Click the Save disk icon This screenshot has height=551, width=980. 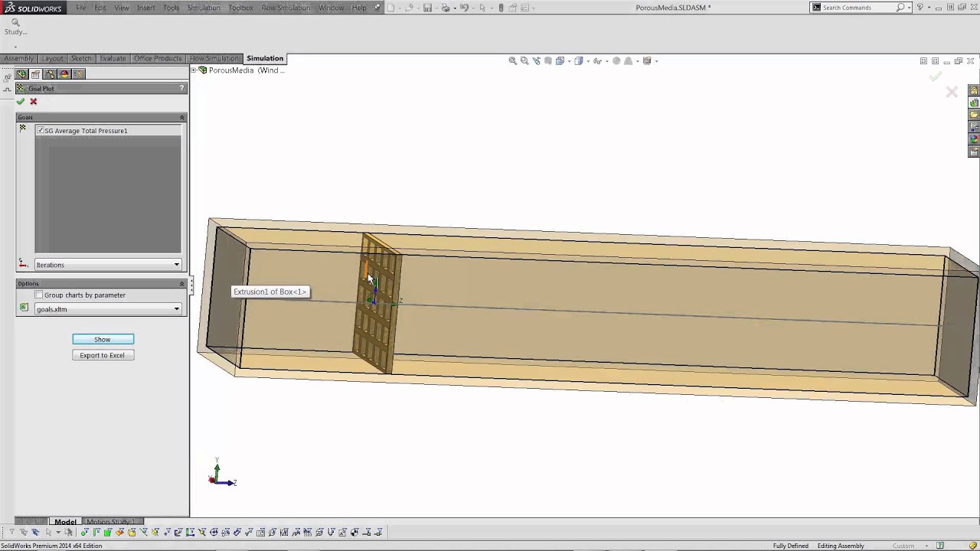point(427,8)
